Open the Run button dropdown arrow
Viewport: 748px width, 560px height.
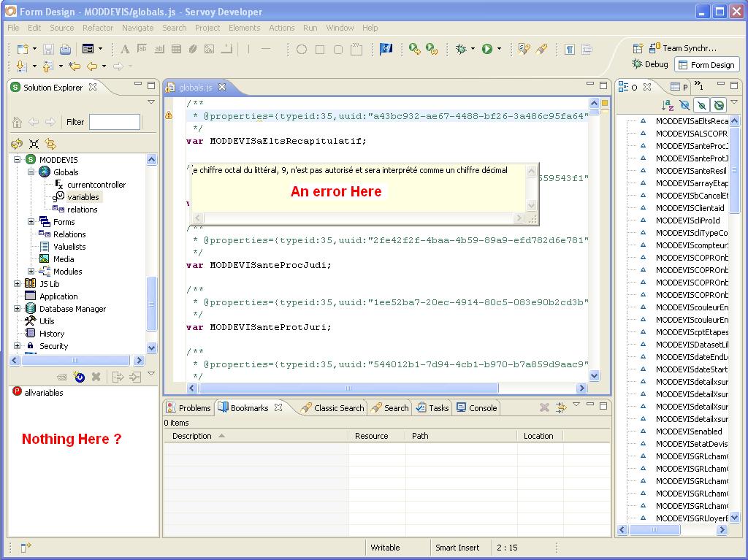tap(500, 49)
